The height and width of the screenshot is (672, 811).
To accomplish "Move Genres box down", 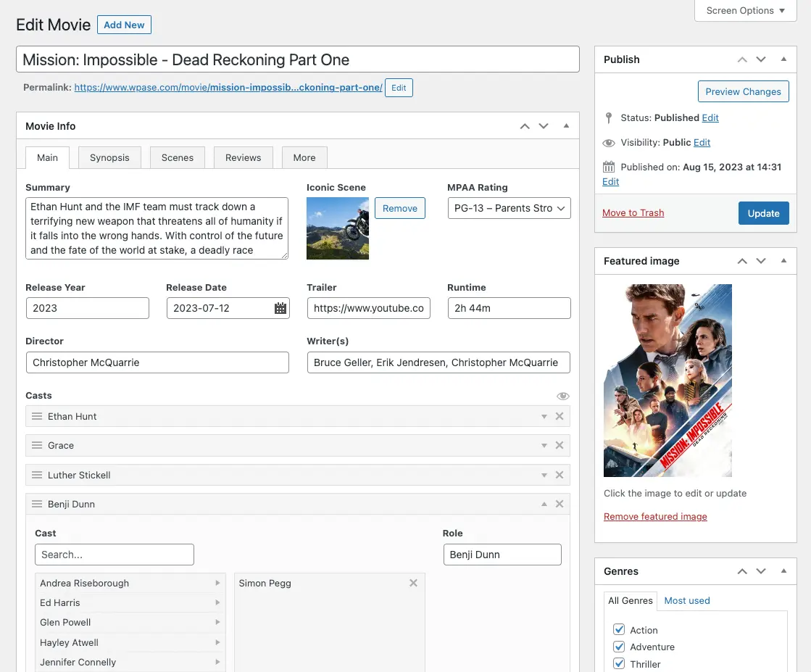I will 761,572.
